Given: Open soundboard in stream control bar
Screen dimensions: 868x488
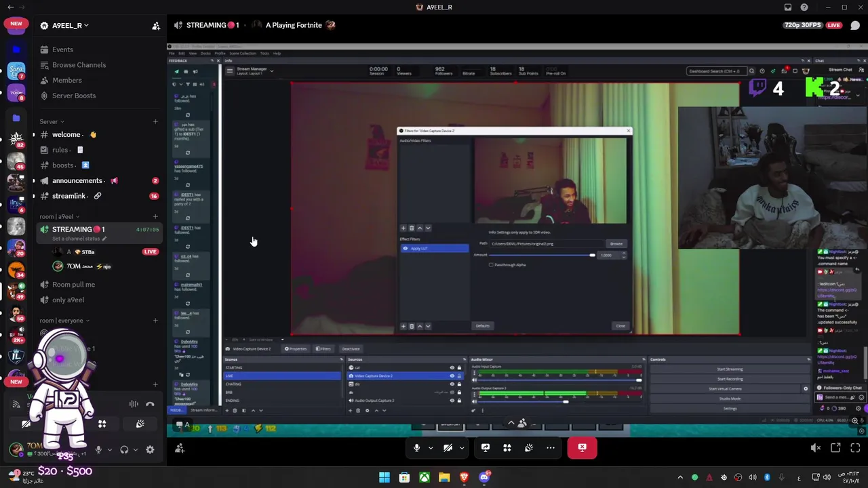Looking at the screenshot, I should 529,448.
